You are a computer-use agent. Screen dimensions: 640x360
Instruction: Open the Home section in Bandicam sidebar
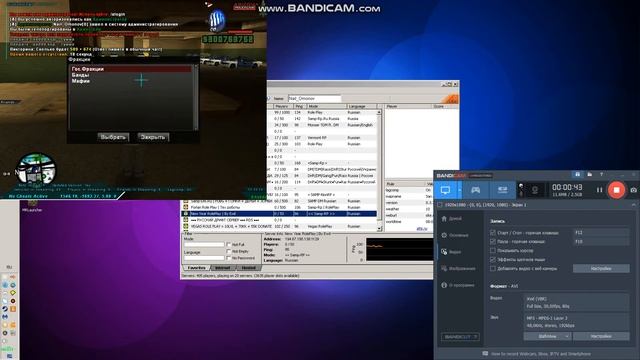[x=452, y=219]
